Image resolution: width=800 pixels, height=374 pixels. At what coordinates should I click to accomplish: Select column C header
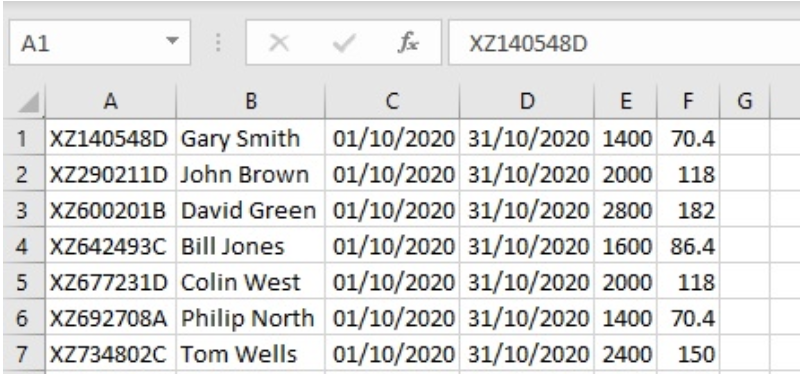point(392,102)
